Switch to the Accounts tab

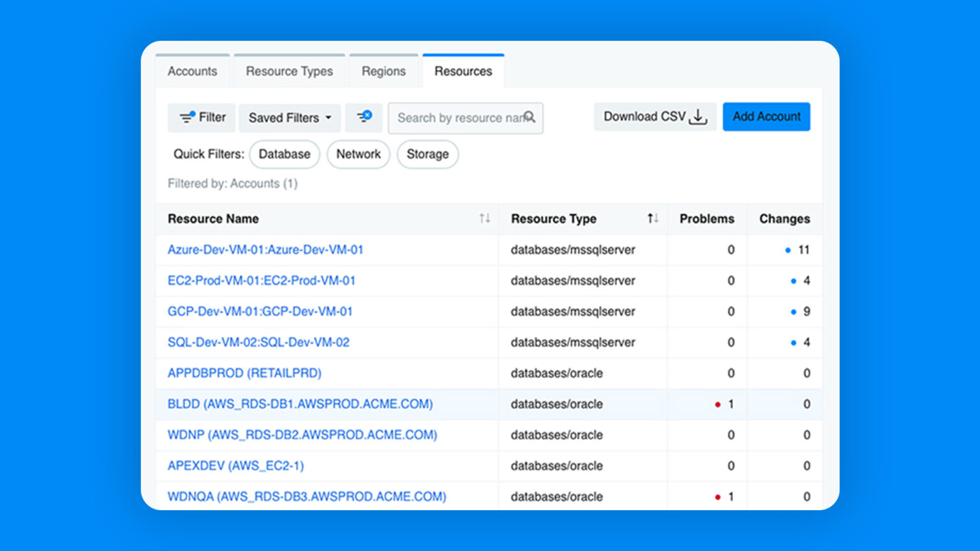[192, 71]
